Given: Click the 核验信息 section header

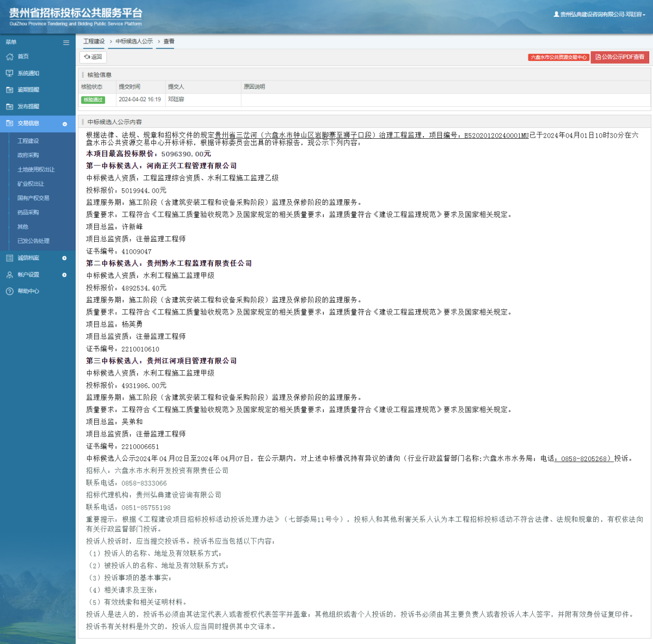Looking at the screenshot, I should (x=99, y=75).
